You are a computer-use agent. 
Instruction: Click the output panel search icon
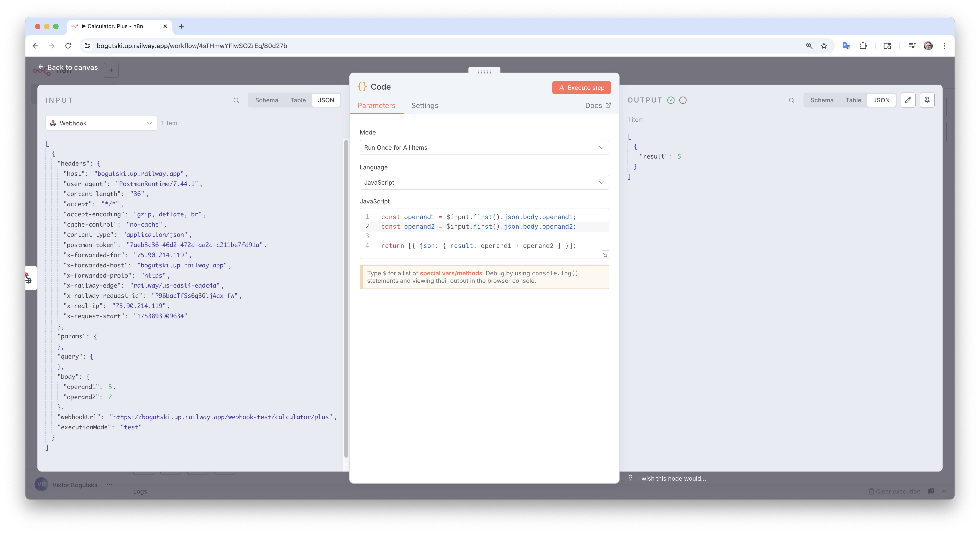coord(791,100)
